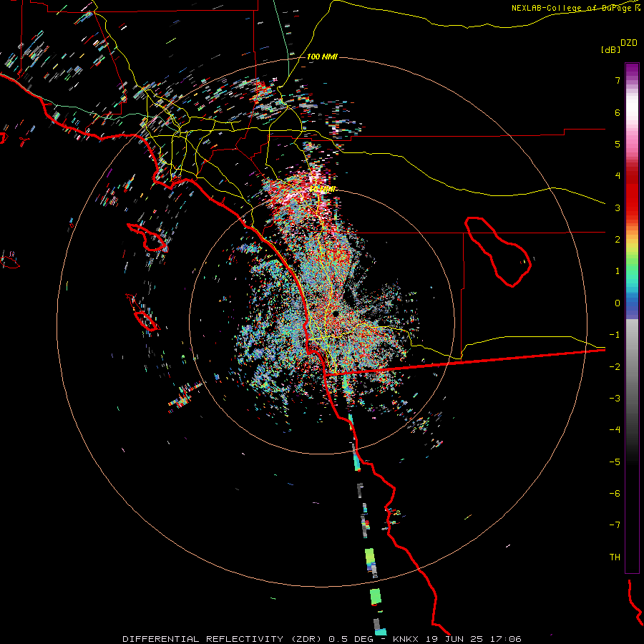The image size is (644, 644).
Task: Click the 5 tick label on the scale
Action: (618, 144)
